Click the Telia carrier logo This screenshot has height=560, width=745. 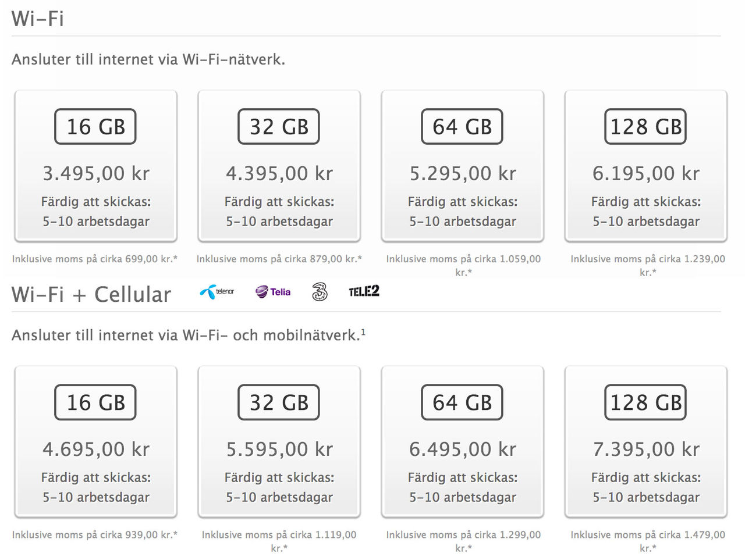point(272,292)
